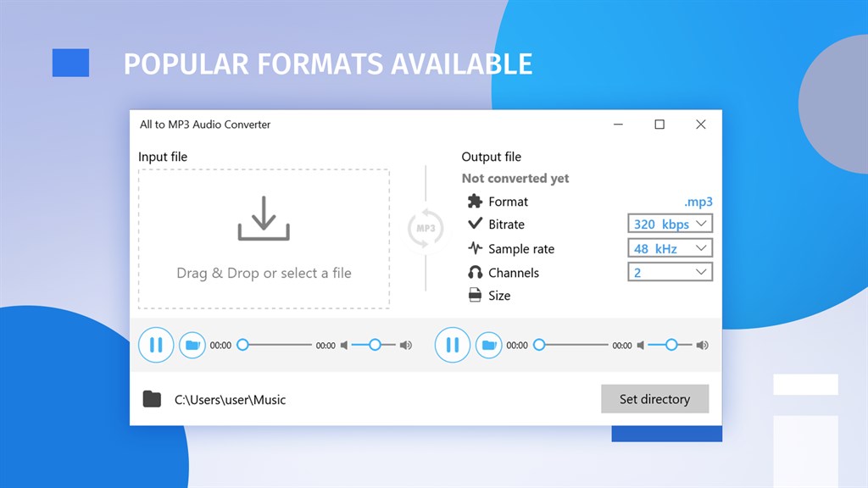Image resolution: width=868 pixels, height=488 pixels.
Task: Click the .mp3 format link
Action: (698, 202)
